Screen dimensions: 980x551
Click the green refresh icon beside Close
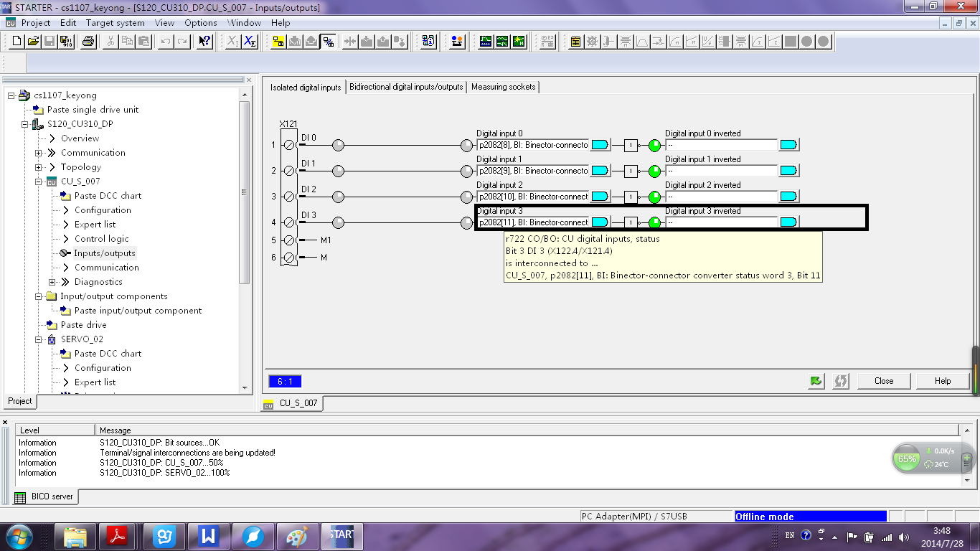point(816,381)
